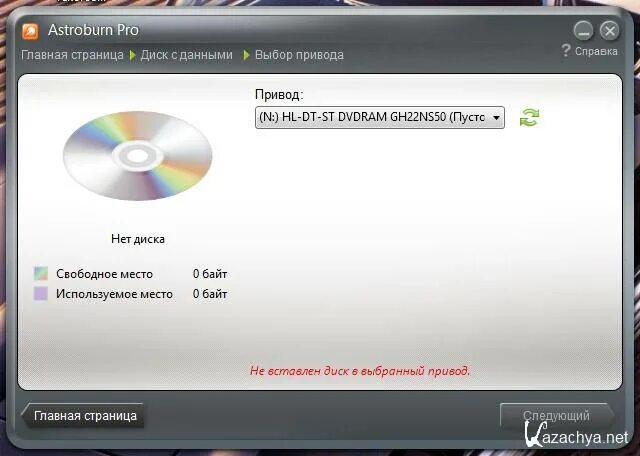Screen dimensions: 640x456
Task: Open the Справка help link
Action: click(x=596, y=51)
